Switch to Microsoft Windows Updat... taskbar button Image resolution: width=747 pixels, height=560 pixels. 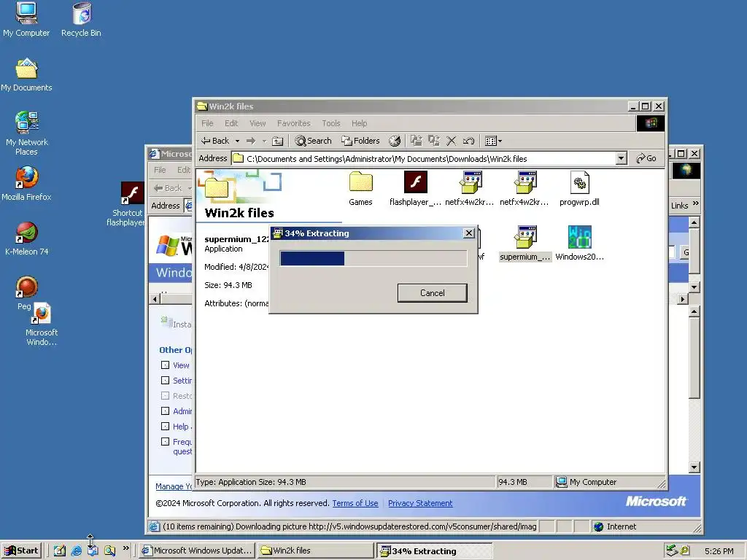197,551
